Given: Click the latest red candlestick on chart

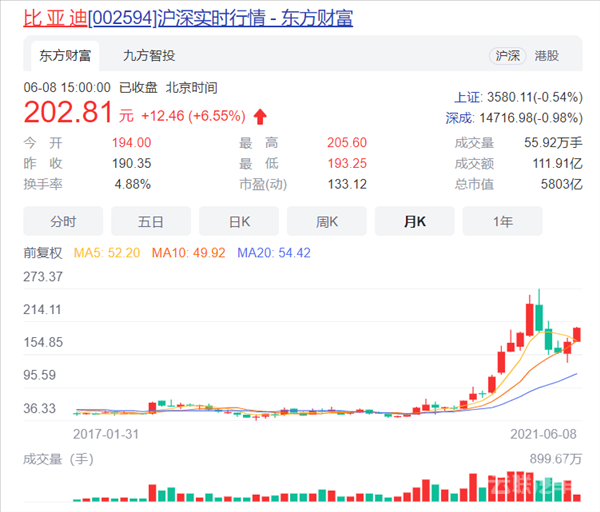Looking at the screenshot, I should click(577, 335).
